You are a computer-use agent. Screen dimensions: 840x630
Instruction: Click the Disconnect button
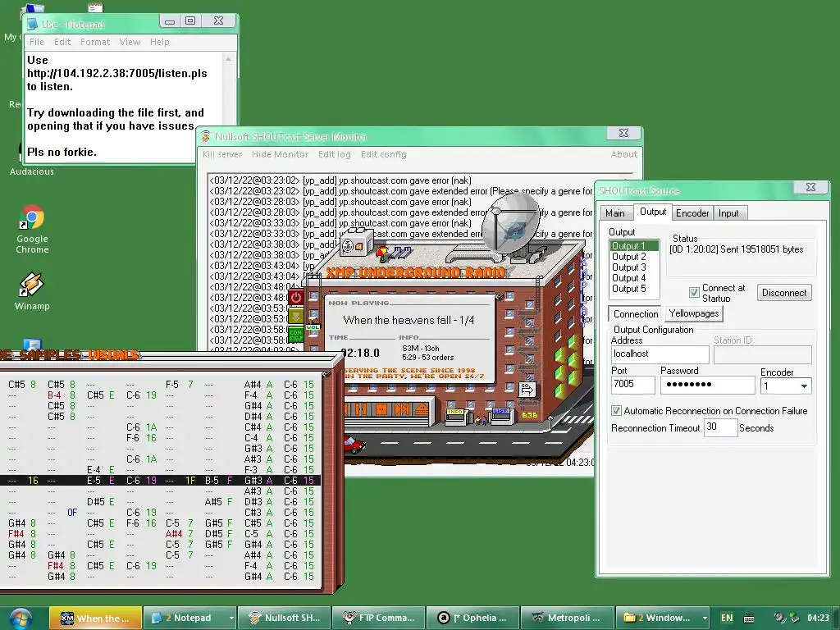pos(783,293)
